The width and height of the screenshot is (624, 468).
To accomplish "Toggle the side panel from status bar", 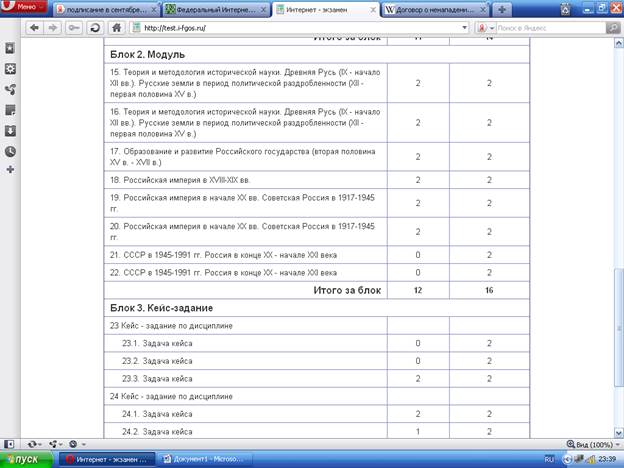I will click(x=9, y=444).
